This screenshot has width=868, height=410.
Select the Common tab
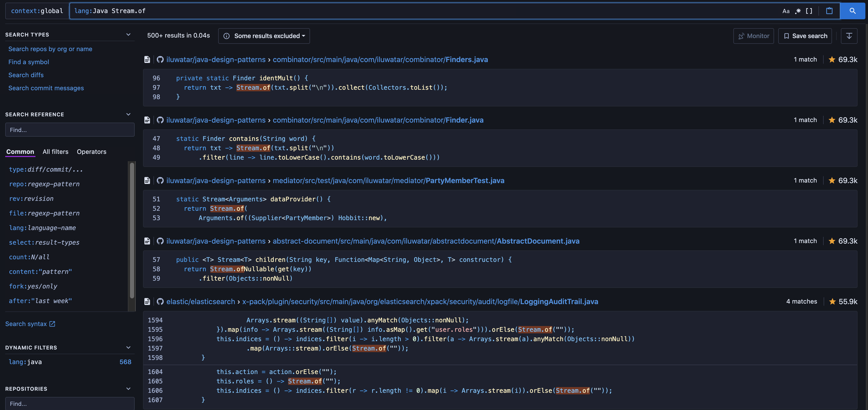click(20, 152)
